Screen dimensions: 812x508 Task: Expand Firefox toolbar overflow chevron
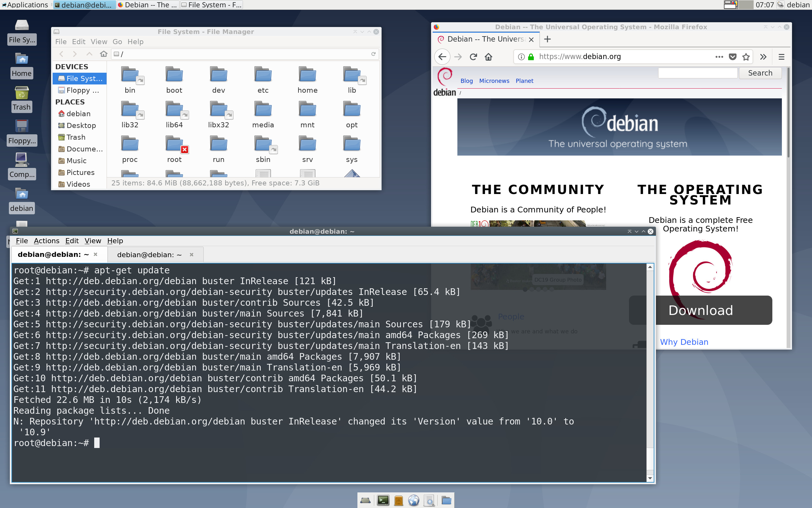pos(763,57)
